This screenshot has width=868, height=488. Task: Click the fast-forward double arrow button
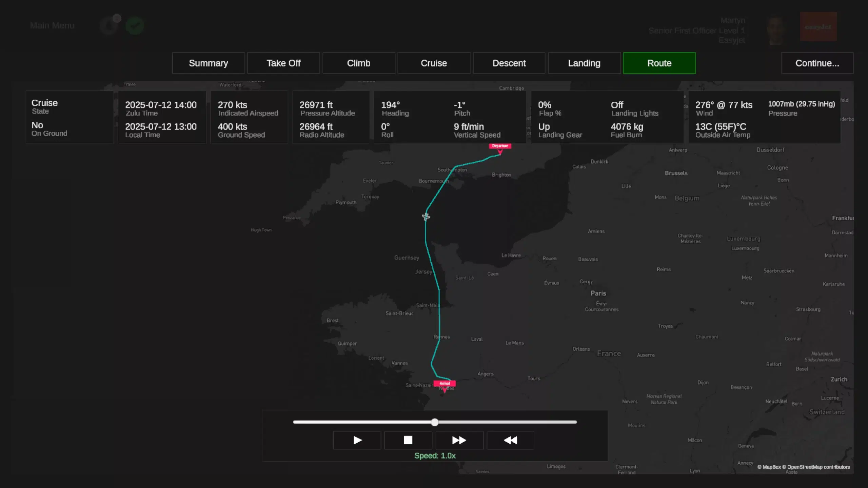[x=459, y=440]
